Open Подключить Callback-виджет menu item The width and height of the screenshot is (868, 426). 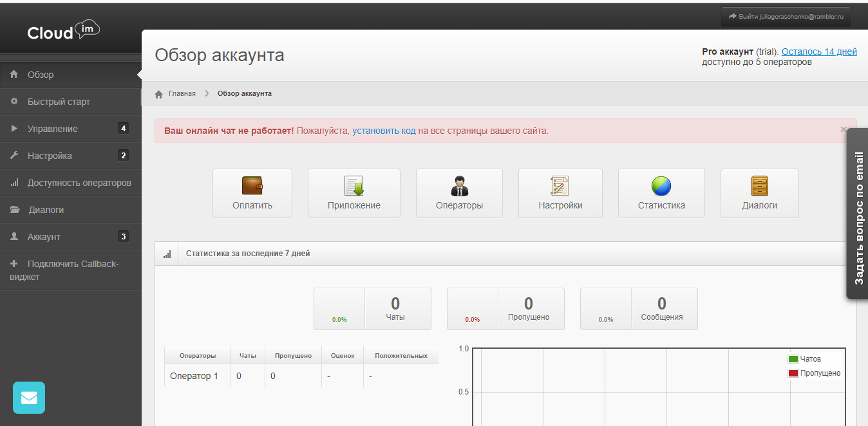71,270
